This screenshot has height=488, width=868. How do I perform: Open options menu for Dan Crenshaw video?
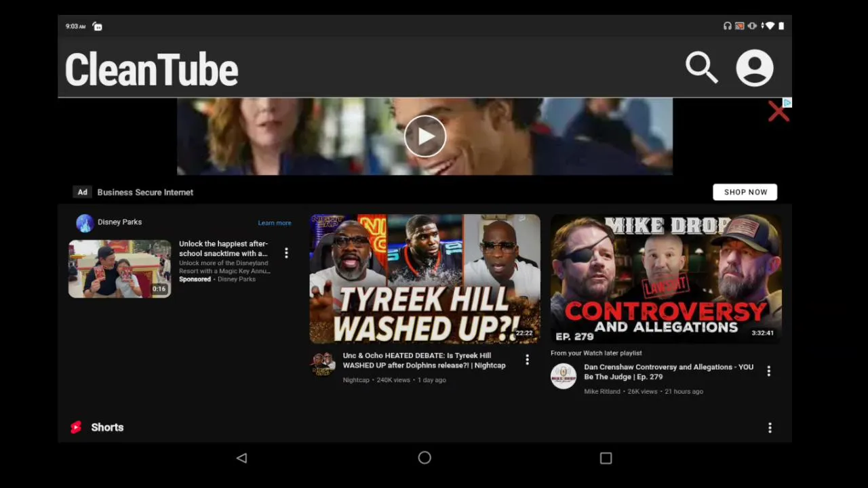768,371
